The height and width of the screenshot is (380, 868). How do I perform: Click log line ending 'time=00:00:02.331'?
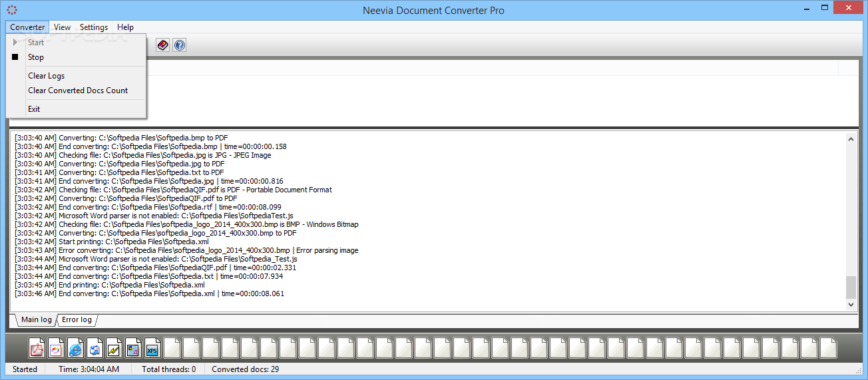(155, 268)
